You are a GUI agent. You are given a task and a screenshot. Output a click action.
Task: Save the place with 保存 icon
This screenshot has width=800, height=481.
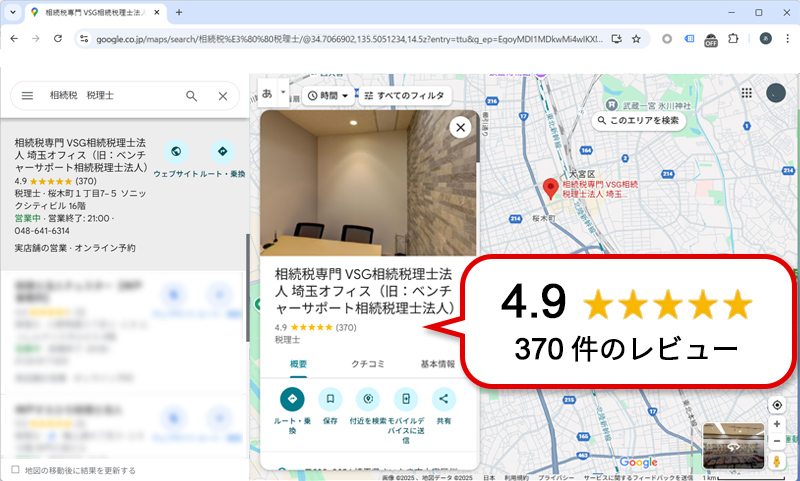(x=330, y=399)
